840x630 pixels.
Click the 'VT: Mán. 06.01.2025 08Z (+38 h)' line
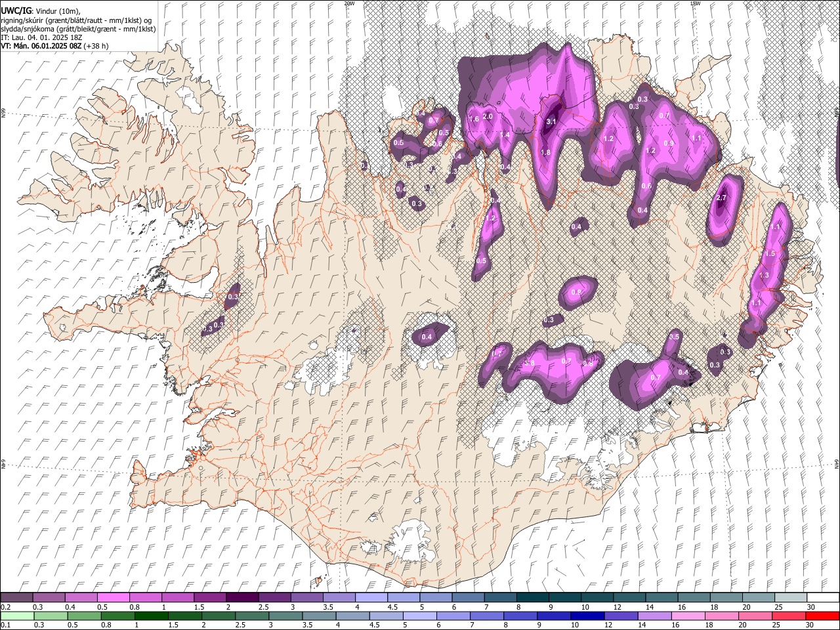click(x=54, y=46)
